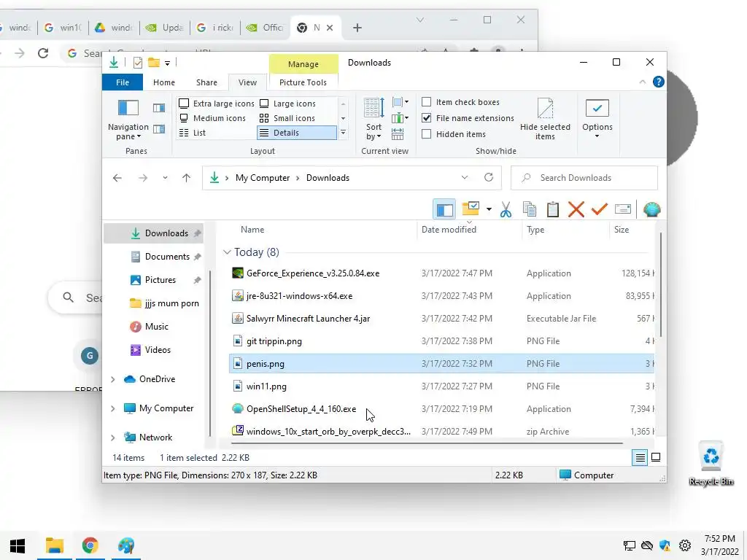Open Recent locations chevron
This screenshot has height=560, width=747.
click(x=165, y=178)
